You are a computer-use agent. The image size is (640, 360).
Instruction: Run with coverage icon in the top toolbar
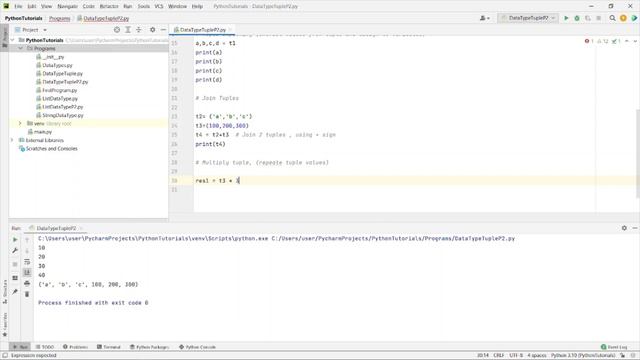588,18
